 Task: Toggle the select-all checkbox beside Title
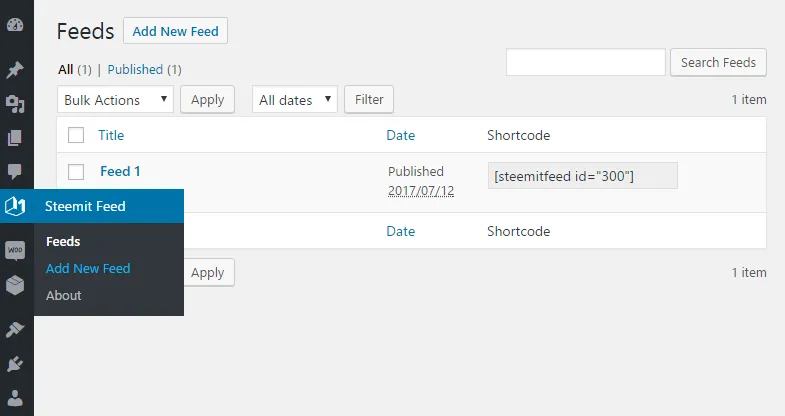pyautogui.click(x=76, y=135)
